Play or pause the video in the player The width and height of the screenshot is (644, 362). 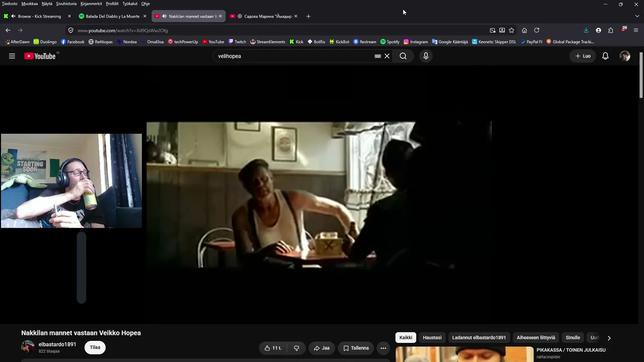[x=319, y=195]
